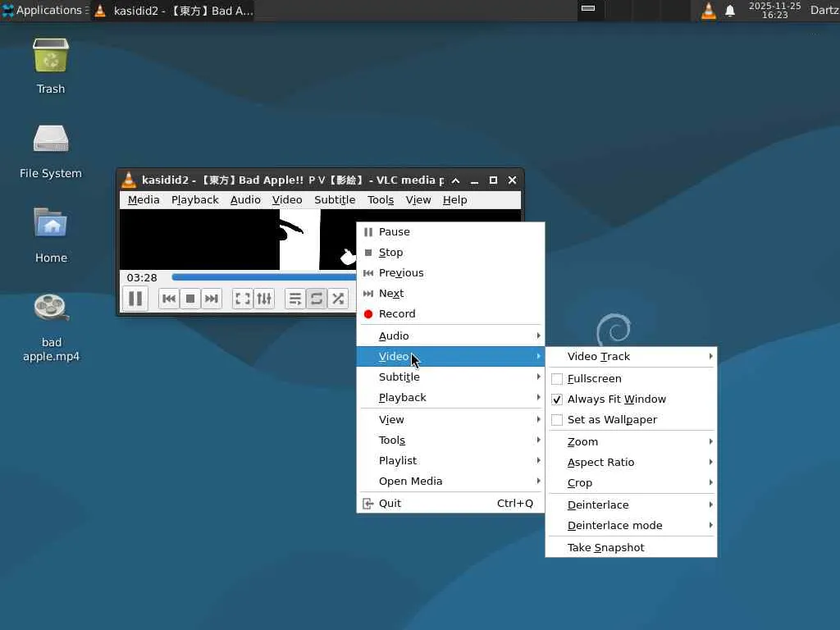Toggle the shuffle random toolbar button
The image size is (840, 630).
coord(338,299)
